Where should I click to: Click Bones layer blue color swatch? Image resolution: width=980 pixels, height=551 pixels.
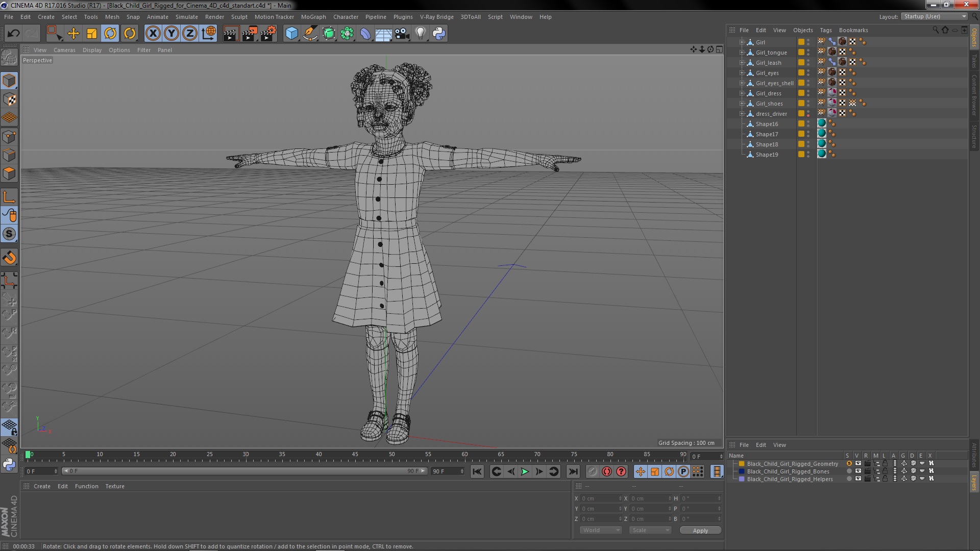coord(742,471)
